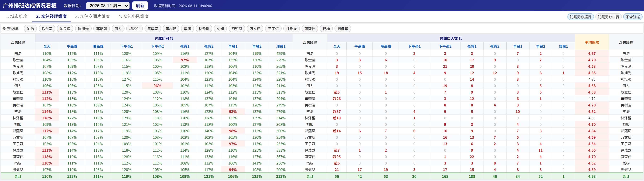Toggle the 不含驻送 filter
The height and width of the screenshot is (181, 644).
click(633, 17)
